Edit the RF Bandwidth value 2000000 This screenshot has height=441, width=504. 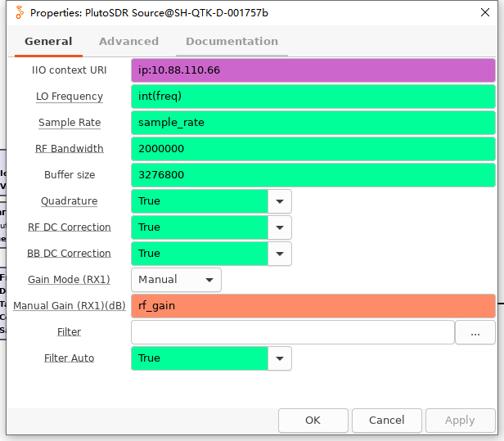[x=313, y=149]
